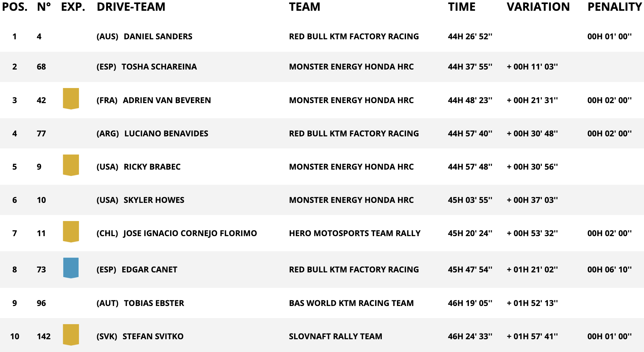Screen dimensions: 644x352
Task: Click Daniel Sanders' time 44H 26' 52''
Action: coord(470,36)
